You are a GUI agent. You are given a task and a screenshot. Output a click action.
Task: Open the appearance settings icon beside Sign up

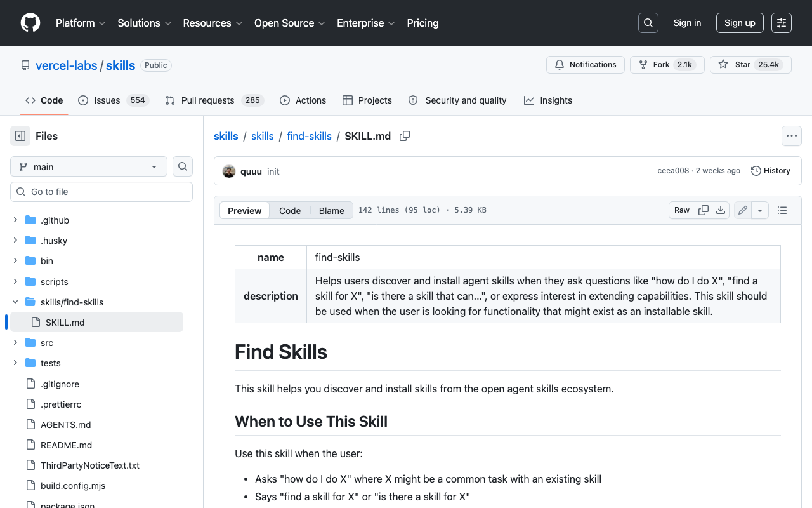pyautogui.click(x=782, y=23)
